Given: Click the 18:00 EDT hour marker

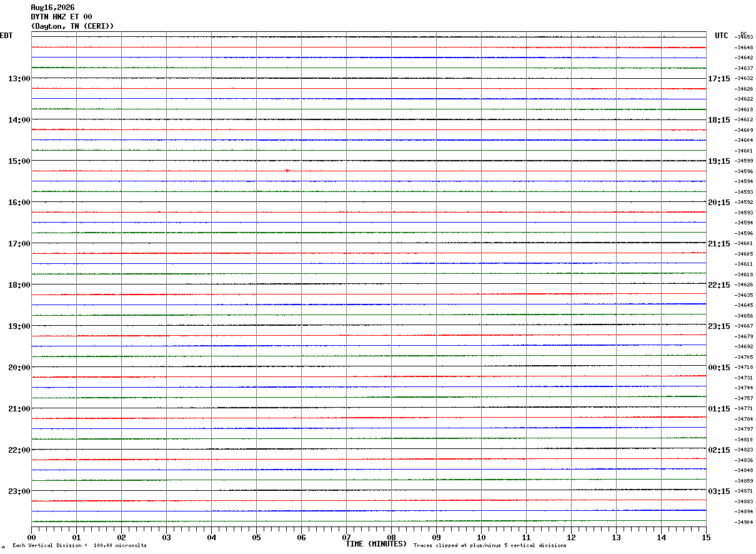Looking at the screenshot, I should pyautogui.click(x=19, y=285).
